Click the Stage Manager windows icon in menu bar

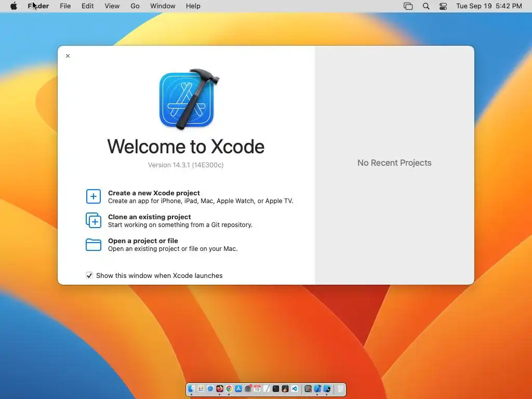click(x=408, y=6)
